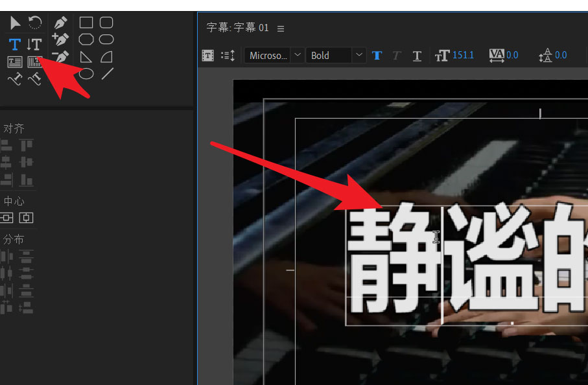
Task: Activate the Vertical Type tool
Action: click(x=34, y=43)
